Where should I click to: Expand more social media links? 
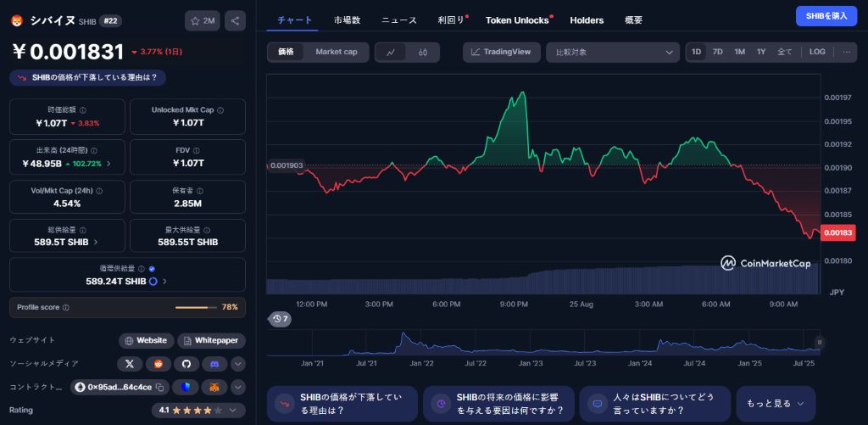pos(237,364)
